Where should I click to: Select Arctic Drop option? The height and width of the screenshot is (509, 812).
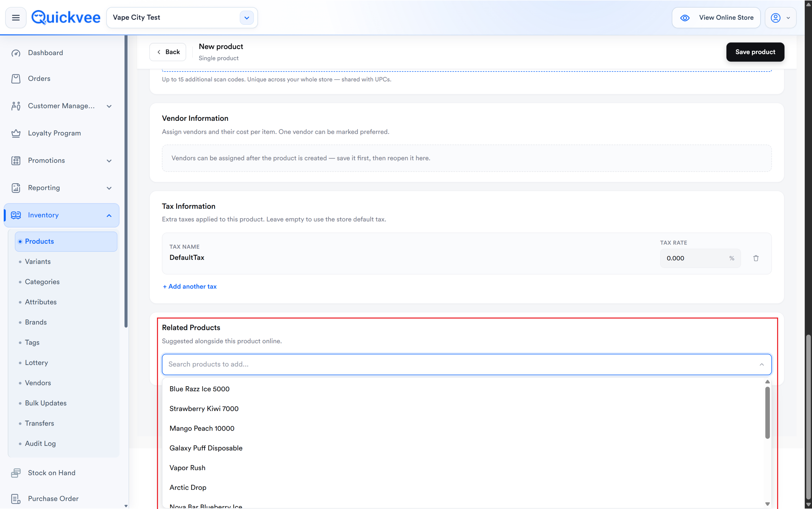[463, 487]
